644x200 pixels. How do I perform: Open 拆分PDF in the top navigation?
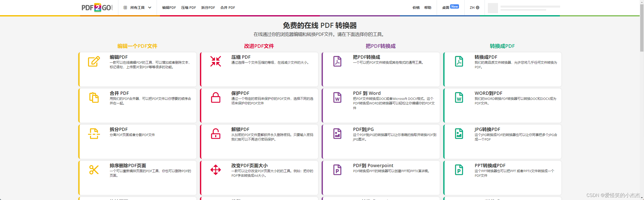point(208,8)
